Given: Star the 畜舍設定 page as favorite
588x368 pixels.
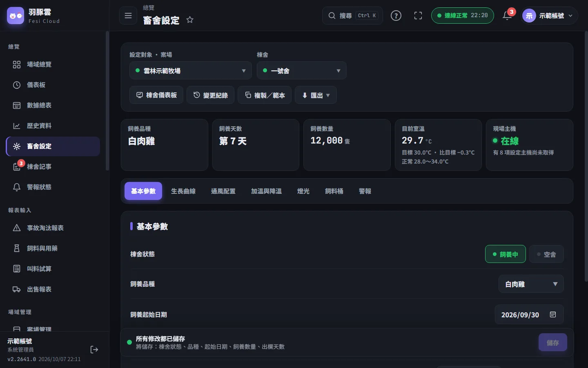Looking at the screenshot, I should (x=190, y=20).
